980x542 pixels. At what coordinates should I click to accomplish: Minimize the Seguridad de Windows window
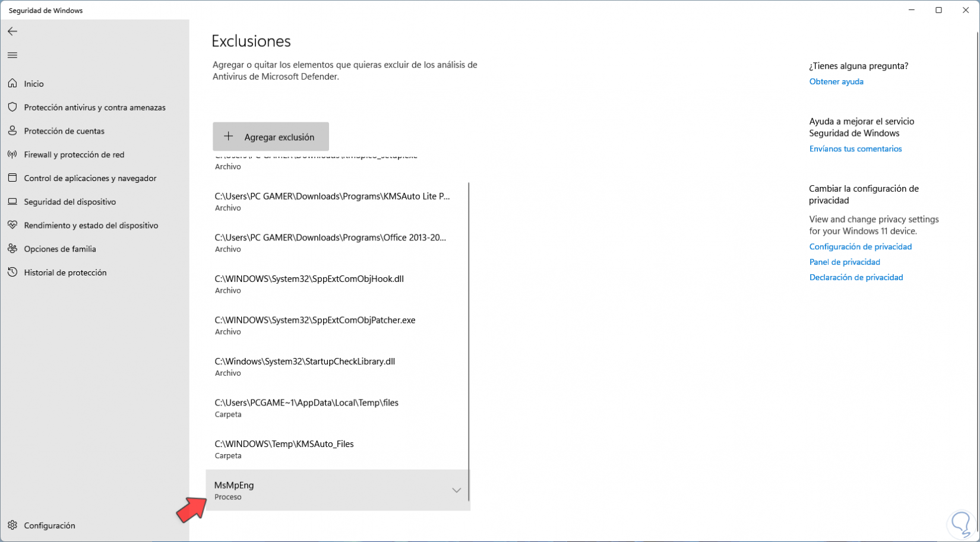tap(912, 10)
